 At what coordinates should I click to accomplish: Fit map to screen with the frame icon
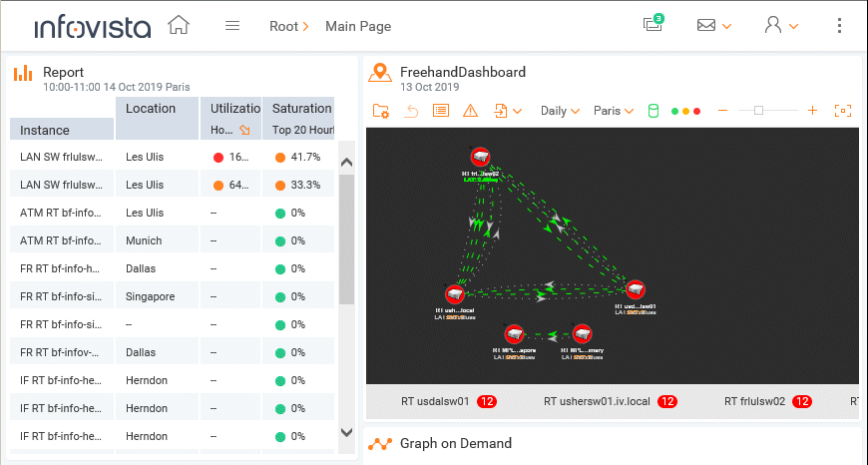click(842, 111)
